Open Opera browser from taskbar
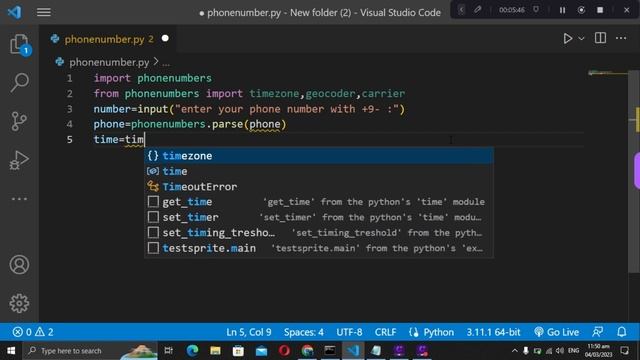The image size is (640, 360). click(284, 351)
